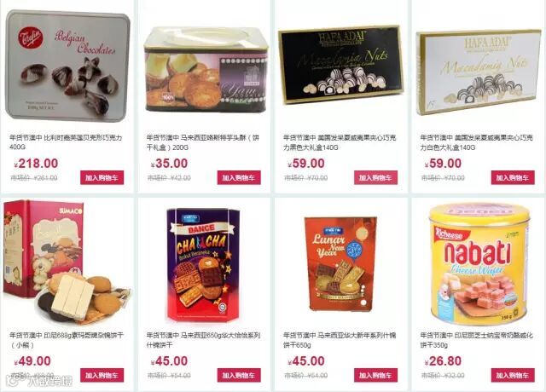Viewport: 546px width, 392px height.
Task: Add the ¥218.00 Belgian chocolates to cart
Action: (x=102, y=177)
